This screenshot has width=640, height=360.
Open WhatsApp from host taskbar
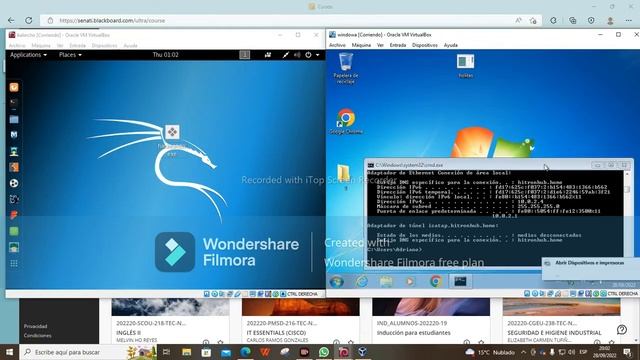click(x=324, y=352)
